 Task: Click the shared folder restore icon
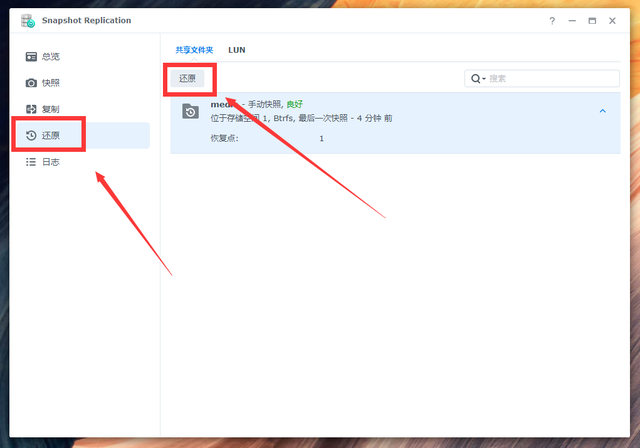[x=190, y=111]
